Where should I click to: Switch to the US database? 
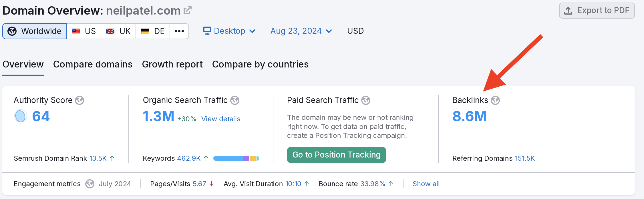point(84,31)
